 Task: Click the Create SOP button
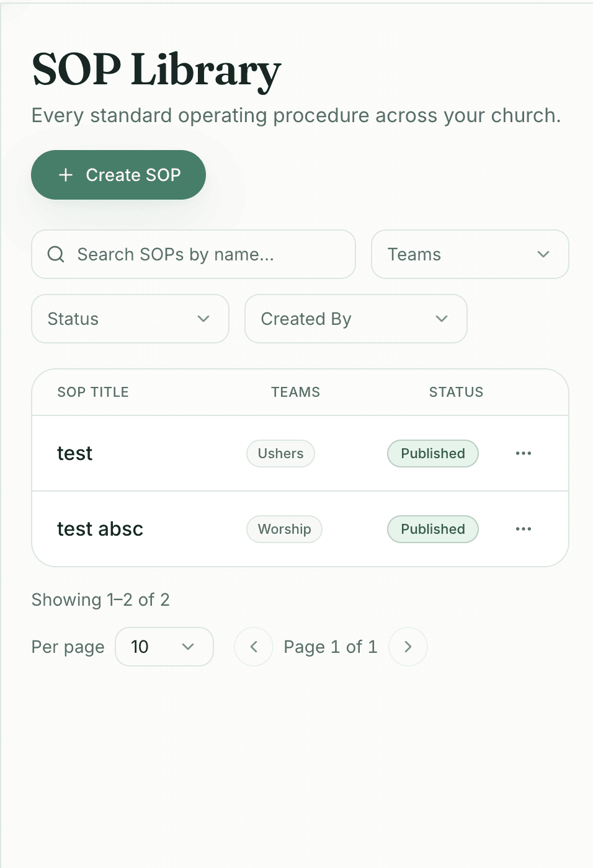pos(118,175)
